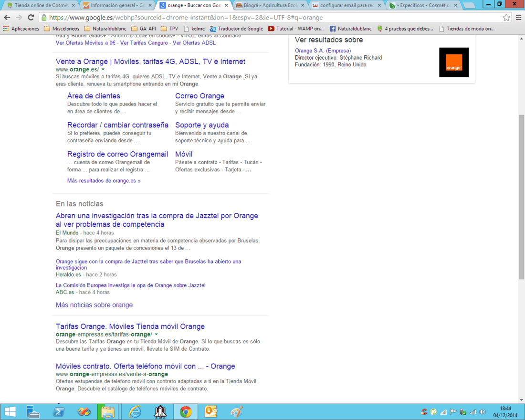Open the Windows Start button
The image size is (525, 420).
10,412
